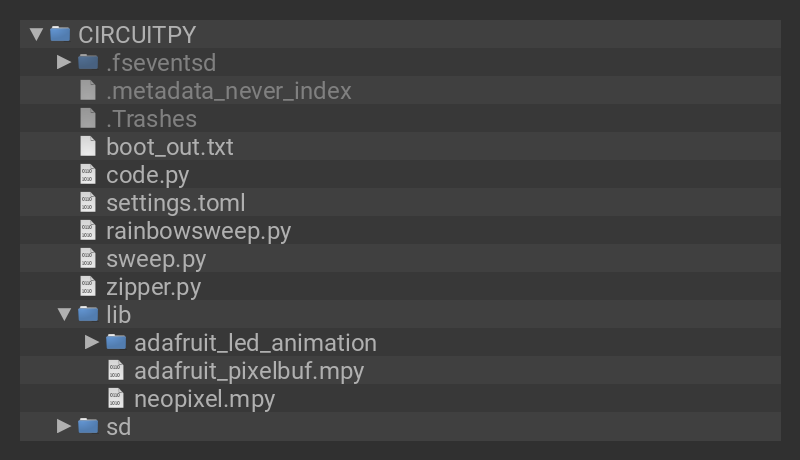Screen dimensions: 800x460
Task: Select the zipper.py file name
Action: pos(153,287)
